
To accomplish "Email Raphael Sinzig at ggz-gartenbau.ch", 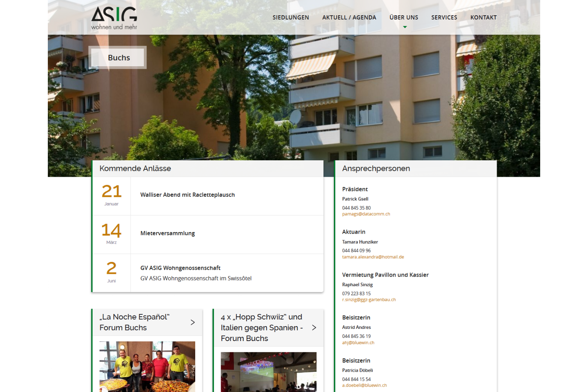I will tap(369, 300).
